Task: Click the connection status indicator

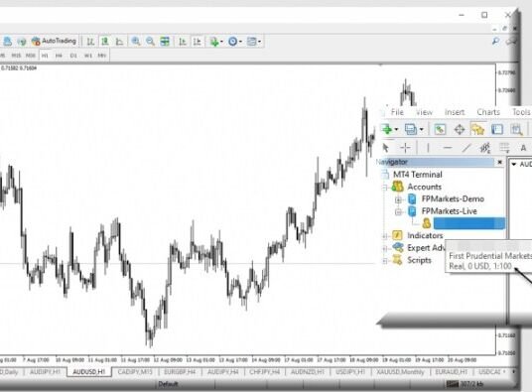Action: [x=465, y=384]
